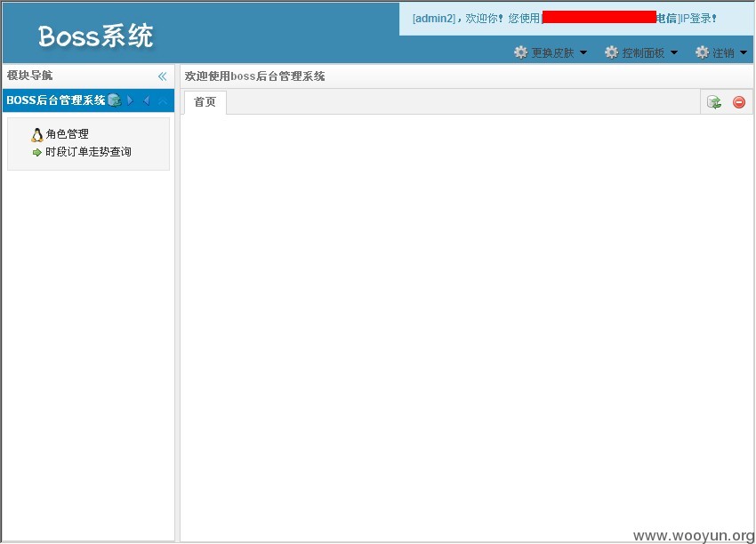
Task: Open the 更换皮肤 dropdown menu
Action: pos(551,52)
